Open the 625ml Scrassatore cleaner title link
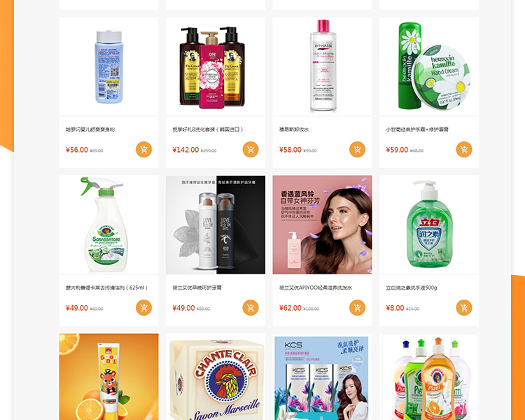 coord(107,288)
